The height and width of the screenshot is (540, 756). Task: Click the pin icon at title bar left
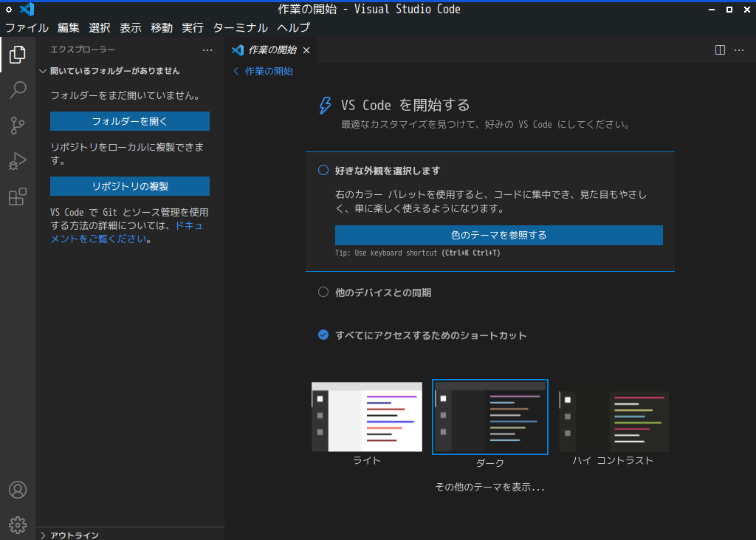coord(9,9)
